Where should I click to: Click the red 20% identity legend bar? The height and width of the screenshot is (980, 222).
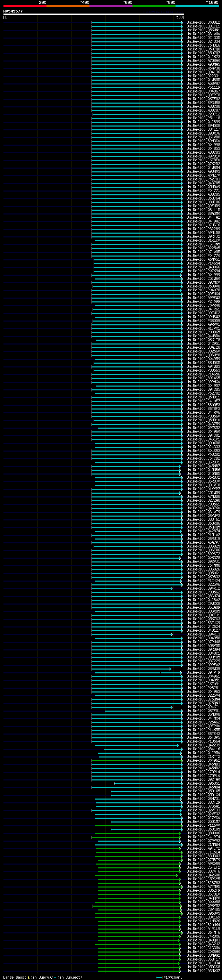[x=25, y=6]
